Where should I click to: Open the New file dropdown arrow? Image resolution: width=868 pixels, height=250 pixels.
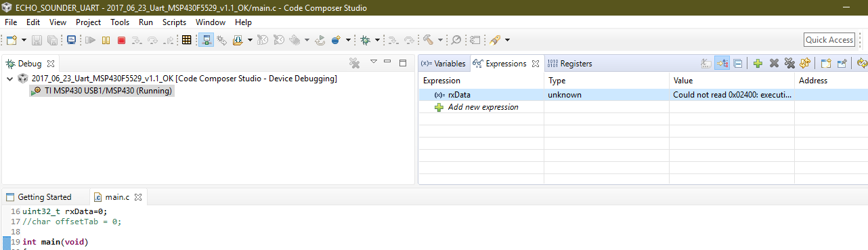click(24, 40)
